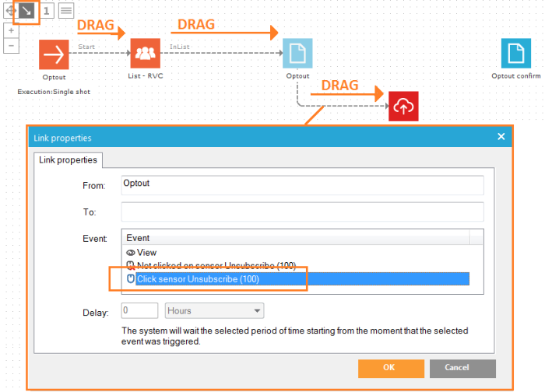Activate the link arrow drawing tool

[x=28, y=11]
